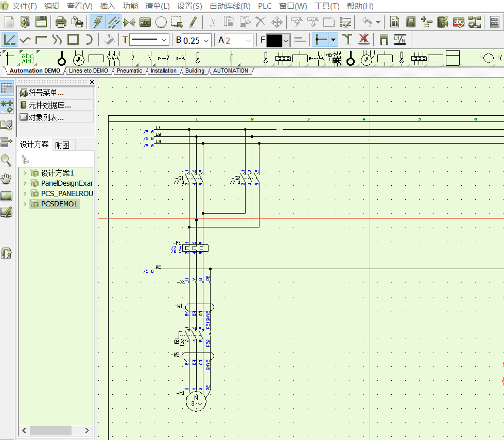This screenshot has height=440, width=504.
Task: Open the line type T dropdown
Action: click(164, 40)
